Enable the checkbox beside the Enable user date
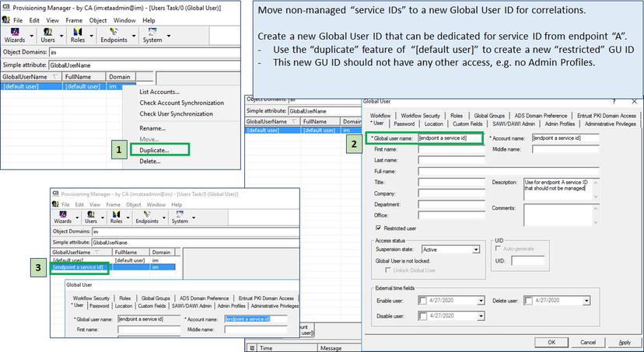Screen dimensions: 644x352 coord(423,299)
